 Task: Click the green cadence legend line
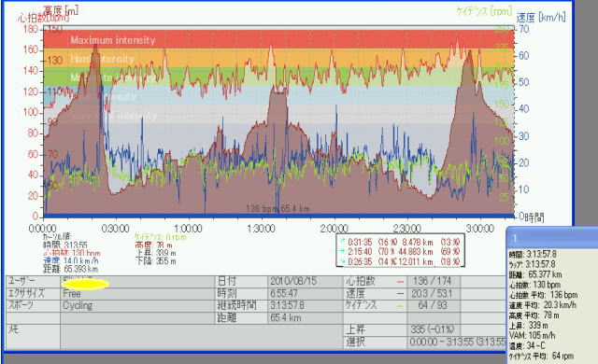coord(400,306)
